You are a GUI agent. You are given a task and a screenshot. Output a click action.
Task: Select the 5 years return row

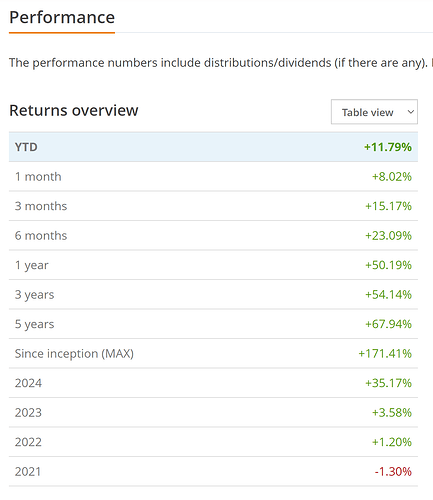tap(213, 324)
